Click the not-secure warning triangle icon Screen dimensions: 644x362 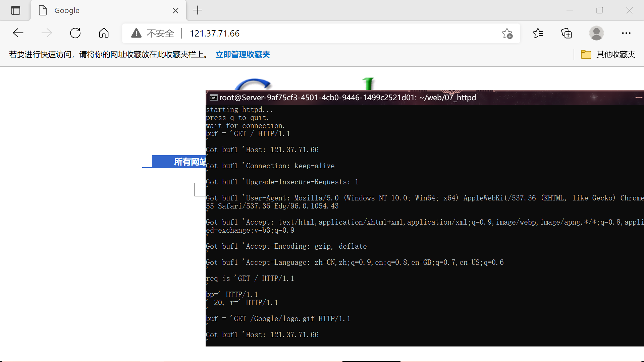136,33
